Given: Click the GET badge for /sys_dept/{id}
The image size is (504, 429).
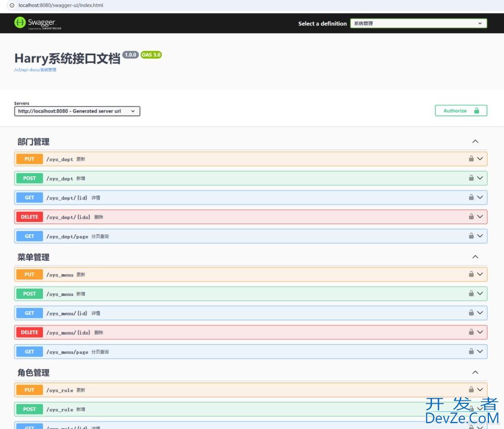Looking at the screenshot, I should 29,197.
